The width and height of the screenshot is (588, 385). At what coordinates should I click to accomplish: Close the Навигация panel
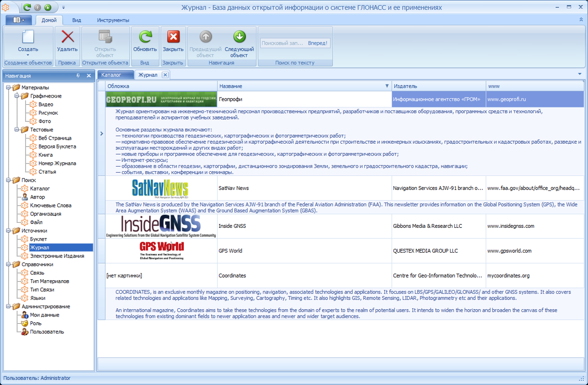coord(89,76)
